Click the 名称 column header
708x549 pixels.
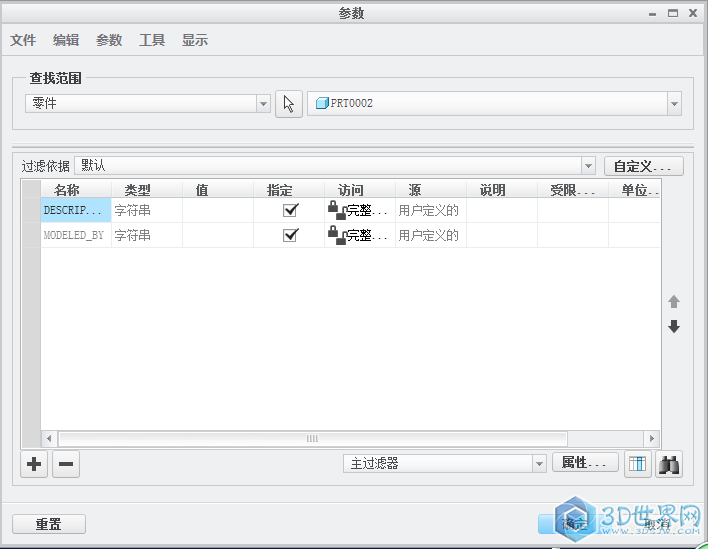point(76,190)
